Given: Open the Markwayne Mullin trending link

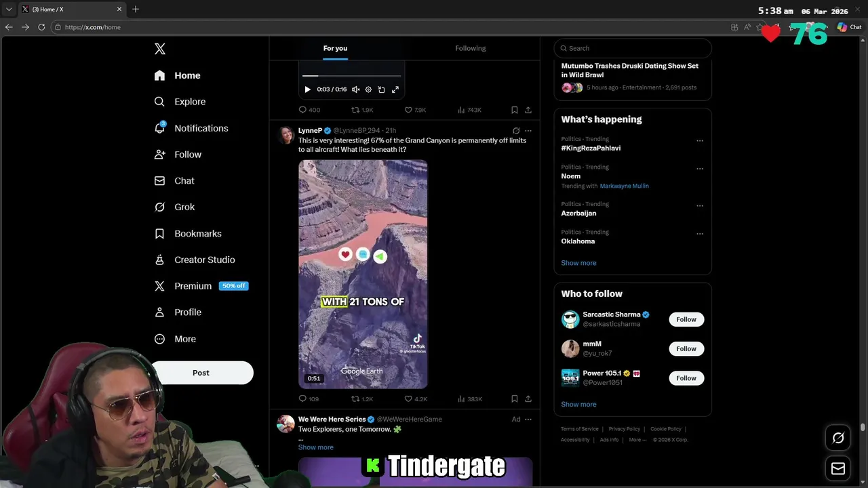Looking at the screenshot, I should click(624, 186).
